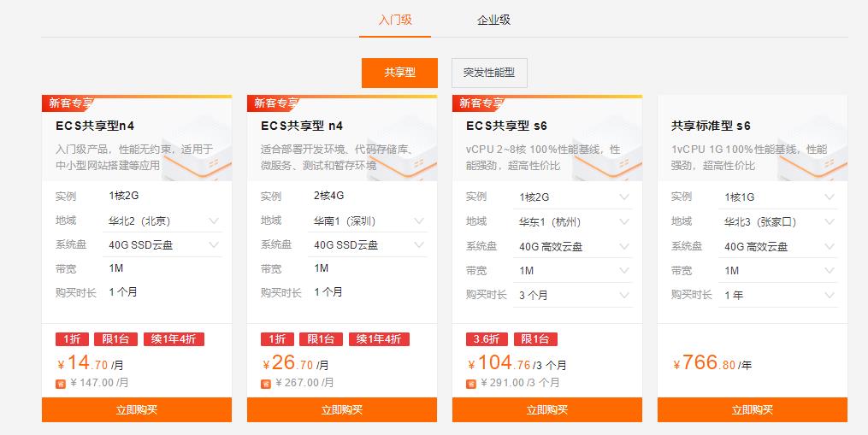The width and height of the screenshot is (868, 435).
Task: Click 新客专享 badge on 1核2G n4 card
Action: (69, 103)
